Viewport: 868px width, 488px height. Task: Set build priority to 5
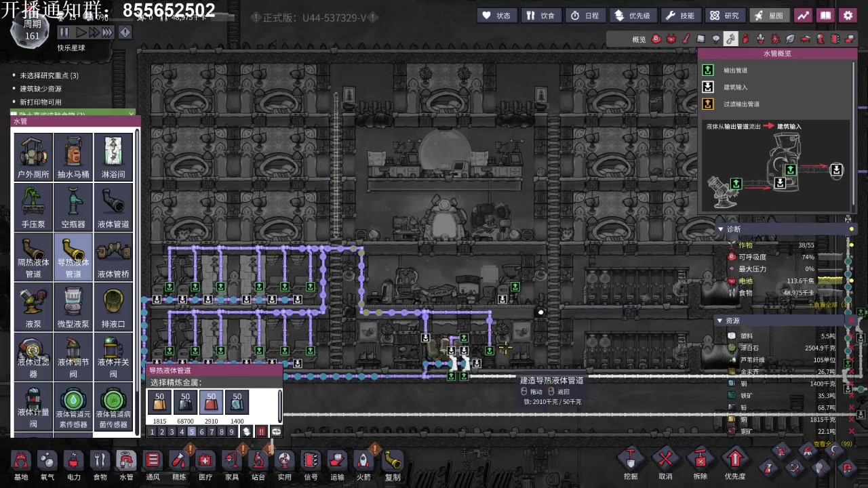(x=192, y=432)
